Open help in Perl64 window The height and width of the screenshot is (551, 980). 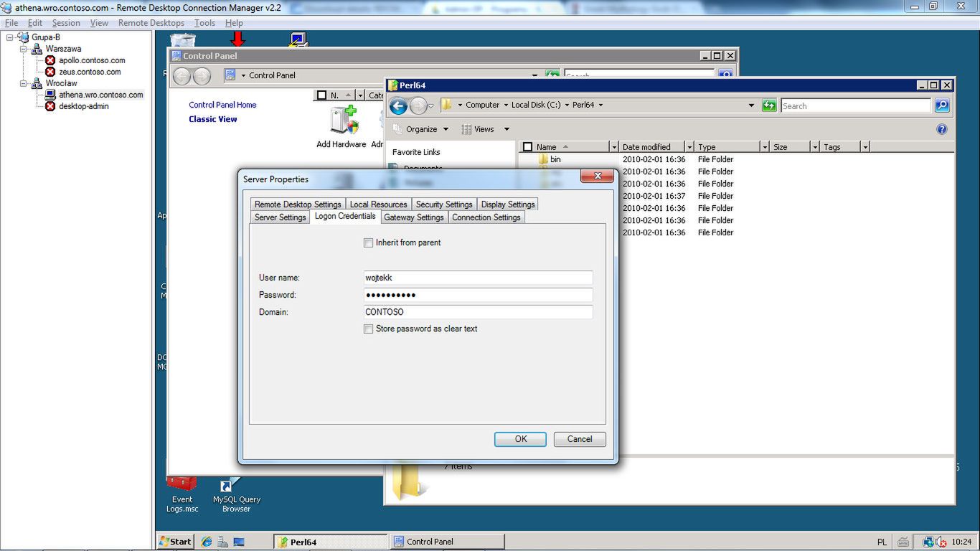[x=942, y=129]
